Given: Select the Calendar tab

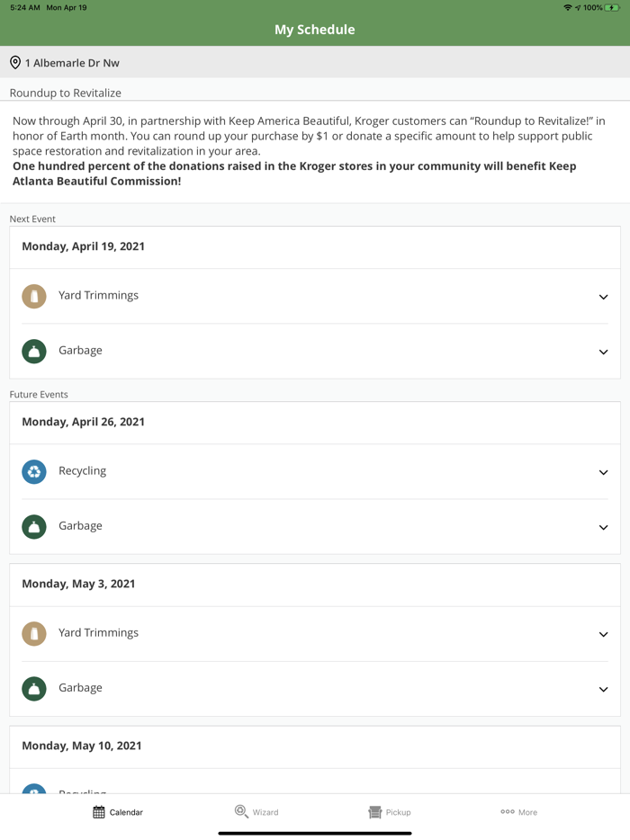Looking at the screenshot, I should (118, 812).
